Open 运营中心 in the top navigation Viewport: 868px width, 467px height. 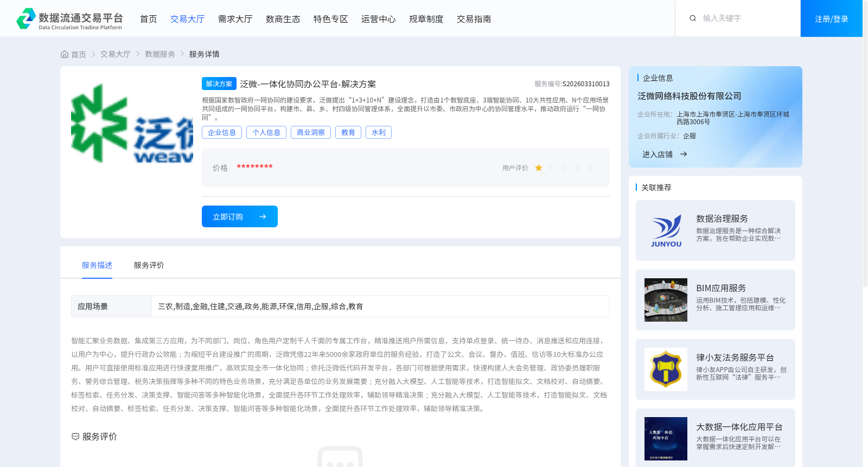379,19
